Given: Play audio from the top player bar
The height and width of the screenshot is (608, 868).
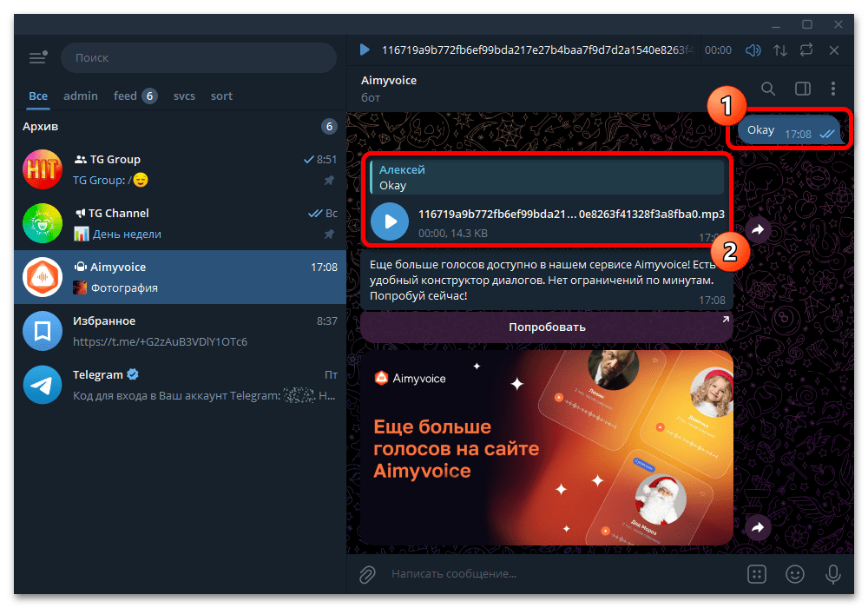Looking at the screenshot, I should click(x=365, y=50).
